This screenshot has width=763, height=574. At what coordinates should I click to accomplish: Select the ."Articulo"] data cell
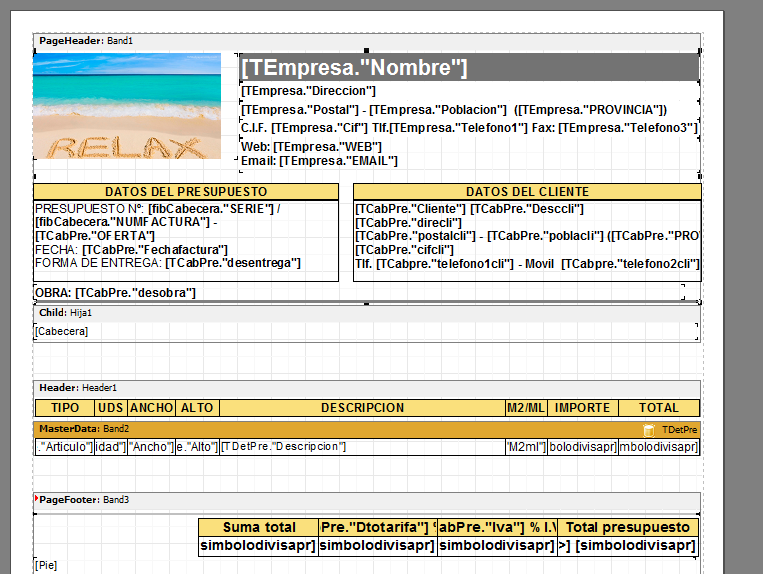pos(65,447)
